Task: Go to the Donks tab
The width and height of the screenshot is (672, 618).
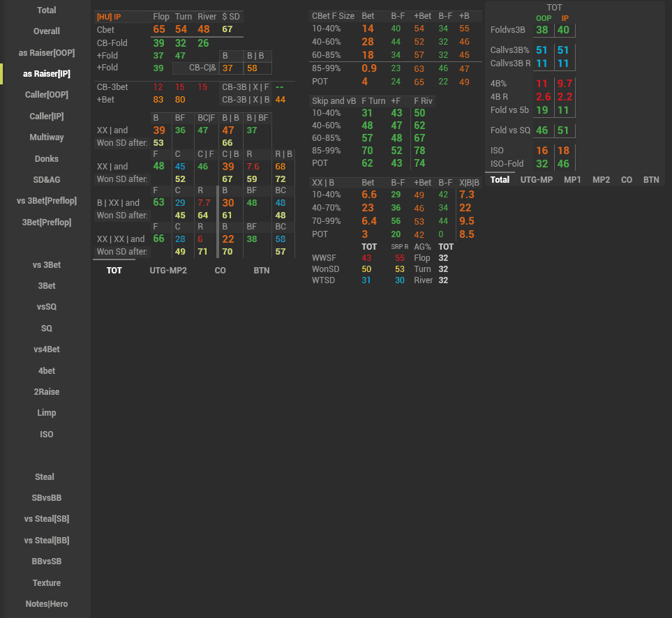Action: pos(46,159)
